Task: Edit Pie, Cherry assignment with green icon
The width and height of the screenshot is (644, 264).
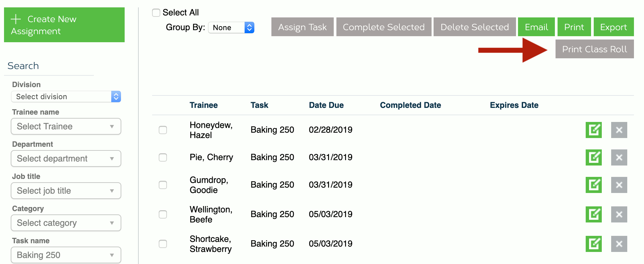Action: pyautogui.click(x=593, y=157)
